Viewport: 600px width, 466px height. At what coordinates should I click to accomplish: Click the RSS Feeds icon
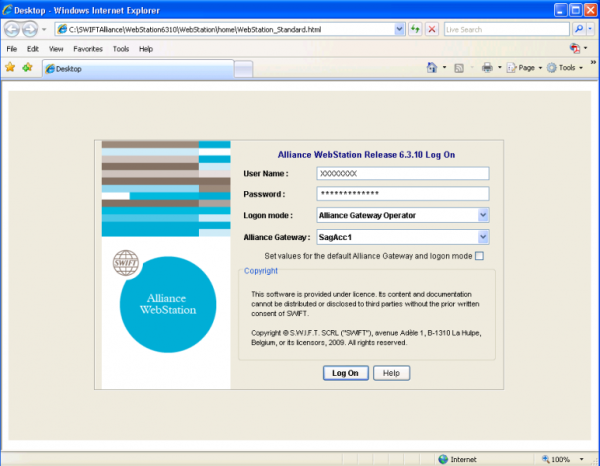point(459,68)
